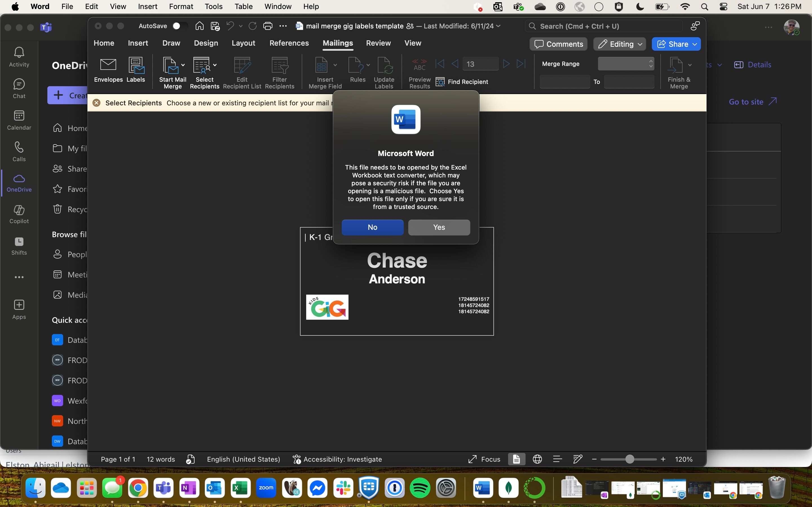Expand the Share button dropdown
The width and height of the screenshot is (812, 507).
(694, 44)
